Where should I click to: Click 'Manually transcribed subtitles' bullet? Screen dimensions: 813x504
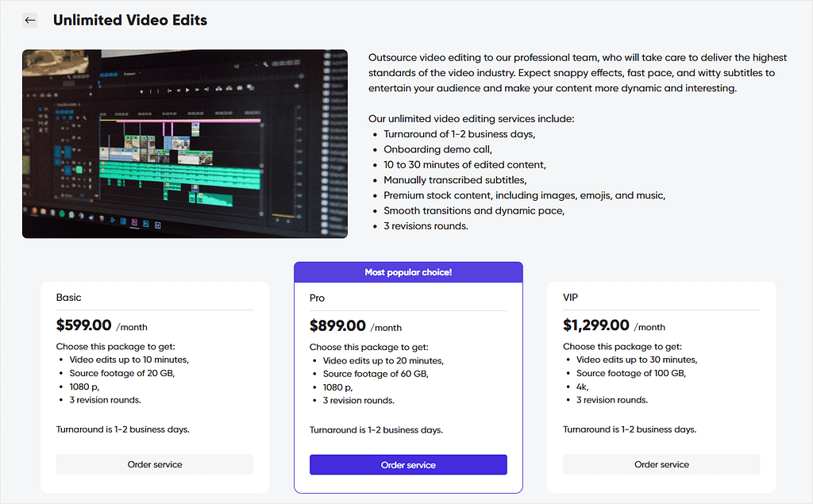point(455,180)
